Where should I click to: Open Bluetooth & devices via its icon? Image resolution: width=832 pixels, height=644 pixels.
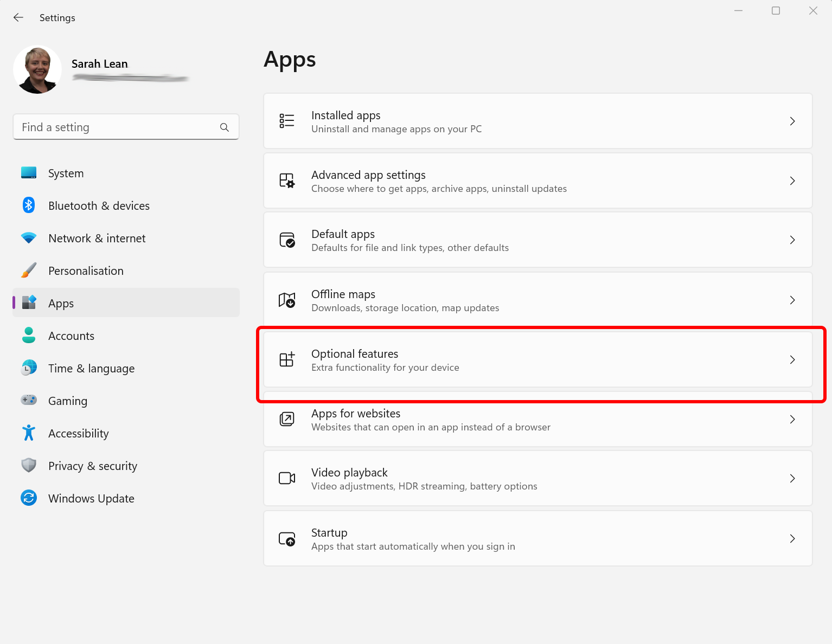(x=28, y=205)
